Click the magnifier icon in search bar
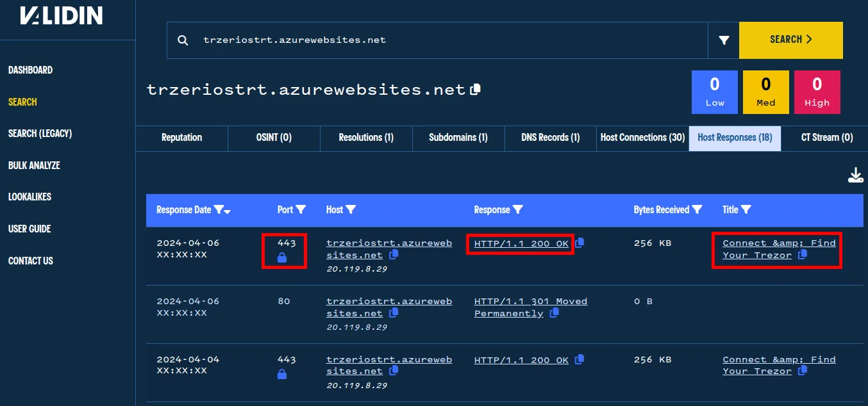The width and height of the screenshot is (868, 406). pyautogui.click(x=183, y=40)
